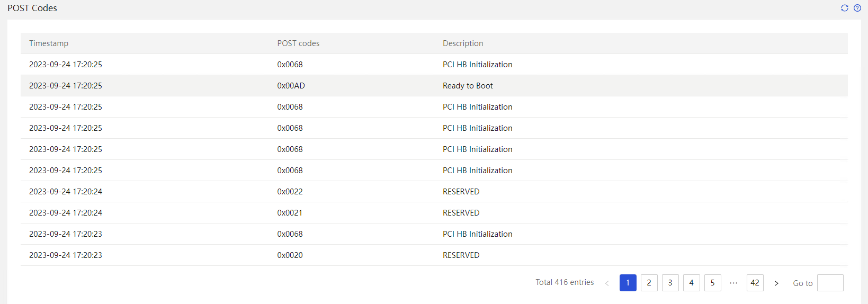Jump to last page 42
The image size is (868, 304).
[x=755, y=283]
